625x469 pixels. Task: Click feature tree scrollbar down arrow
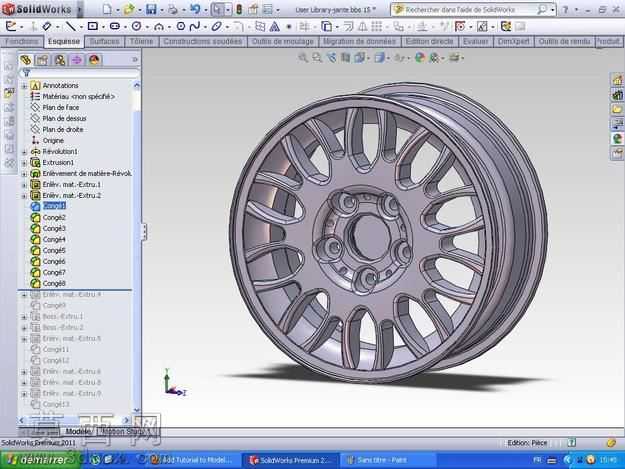[x=137, y=410]
